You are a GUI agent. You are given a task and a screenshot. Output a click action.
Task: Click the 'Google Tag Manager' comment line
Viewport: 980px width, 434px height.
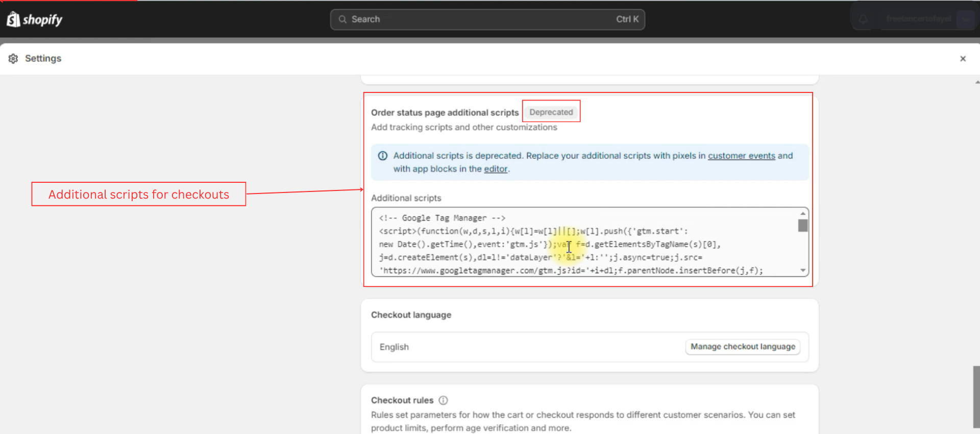coord(442,218)
